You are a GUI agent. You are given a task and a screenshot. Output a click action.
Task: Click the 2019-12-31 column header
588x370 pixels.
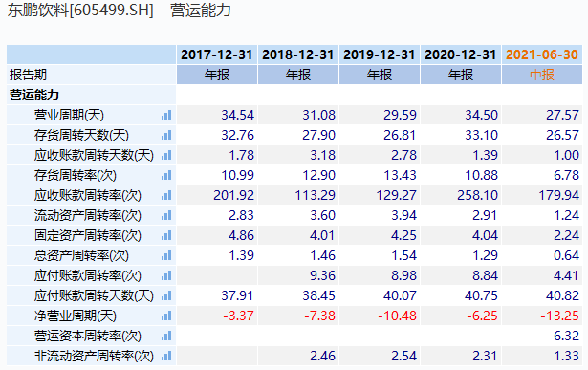tap(380, 54)
